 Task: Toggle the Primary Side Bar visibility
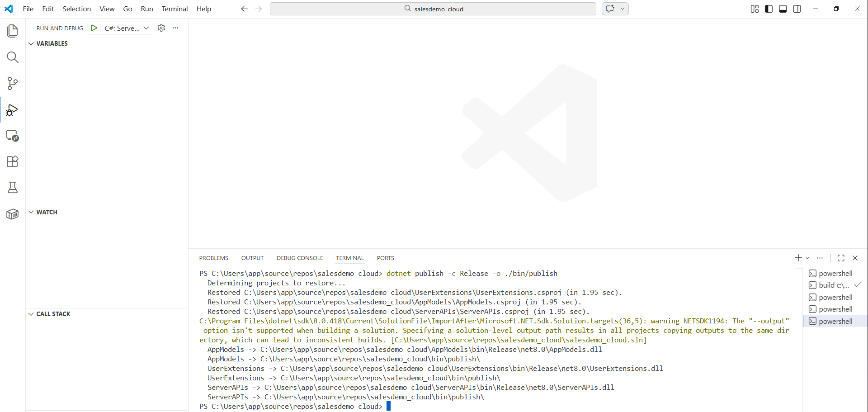click(x=769, y=9)
